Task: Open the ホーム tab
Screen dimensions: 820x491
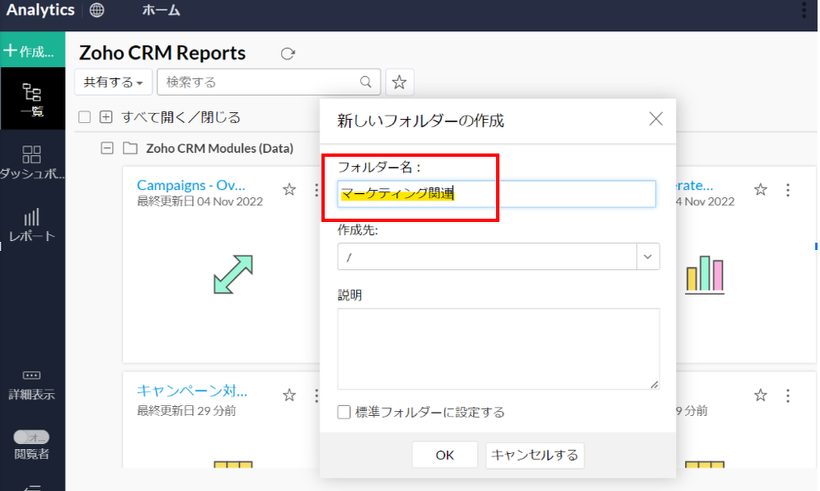Action: 161,11
